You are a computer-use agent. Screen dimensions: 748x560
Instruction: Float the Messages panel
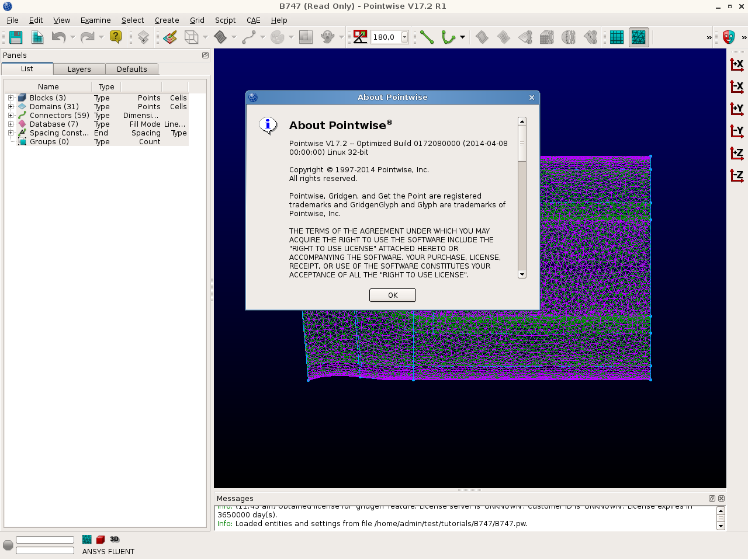(712, 499)
